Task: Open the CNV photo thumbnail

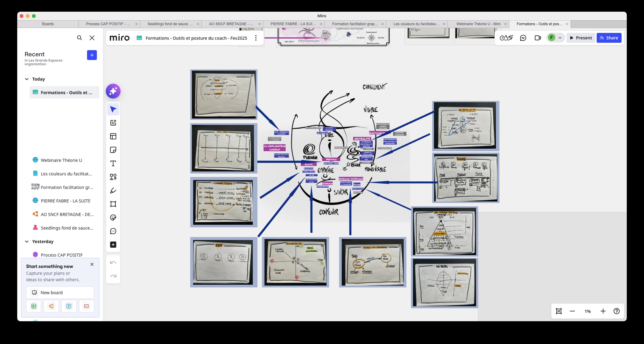Action: tap(224, 262)
